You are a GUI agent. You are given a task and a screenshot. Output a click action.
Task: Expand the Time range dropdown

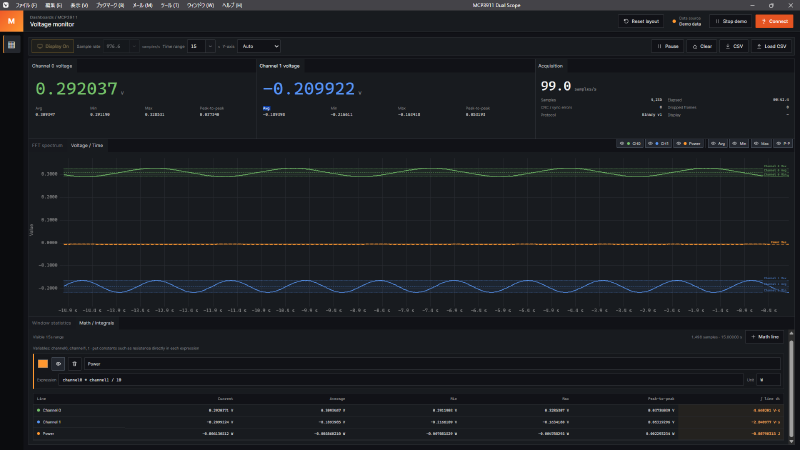point(201,46)
